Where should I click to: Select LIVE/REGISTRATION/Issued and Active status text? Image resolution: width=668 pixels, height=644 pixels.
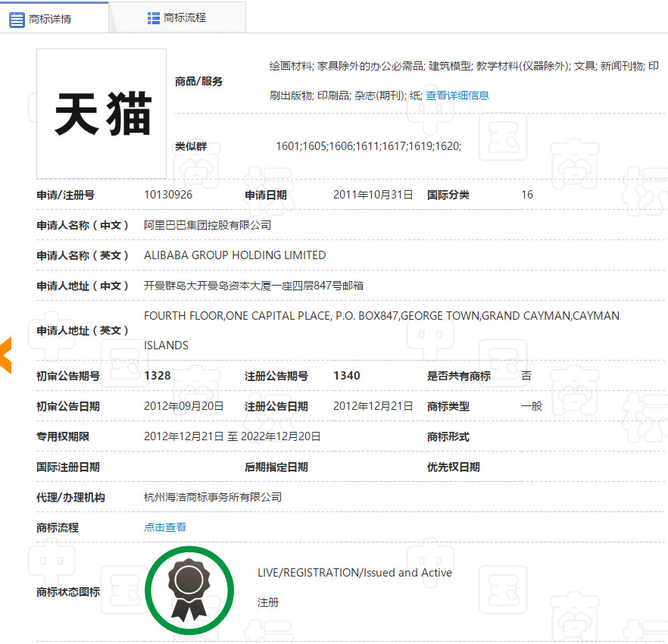(x=354, y=572)
